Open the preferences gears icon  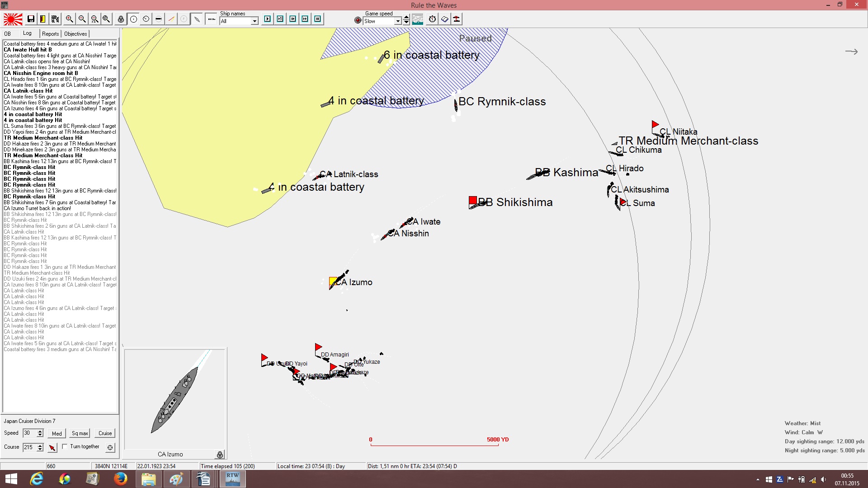pyautogui.click(x=55, y=19)
